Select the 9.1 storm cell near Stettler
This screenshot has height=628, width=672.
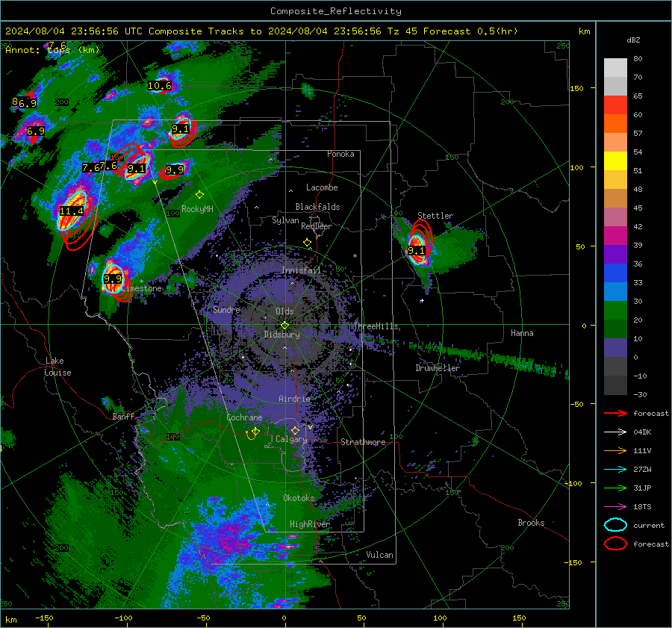pos(416,251)
